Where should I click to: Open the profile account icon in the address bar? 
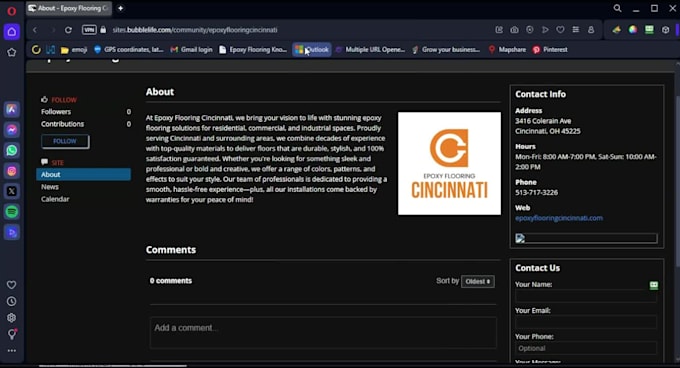591,30
